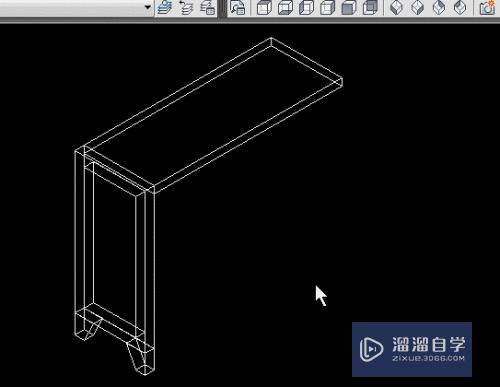The width and height of the screenshot is (500, 387).
Task: Switch to Back view cube icon
Action: 370,8
